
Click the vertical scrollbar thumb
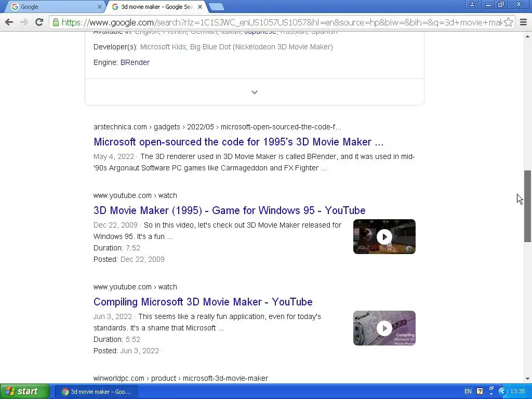[527, 206]
